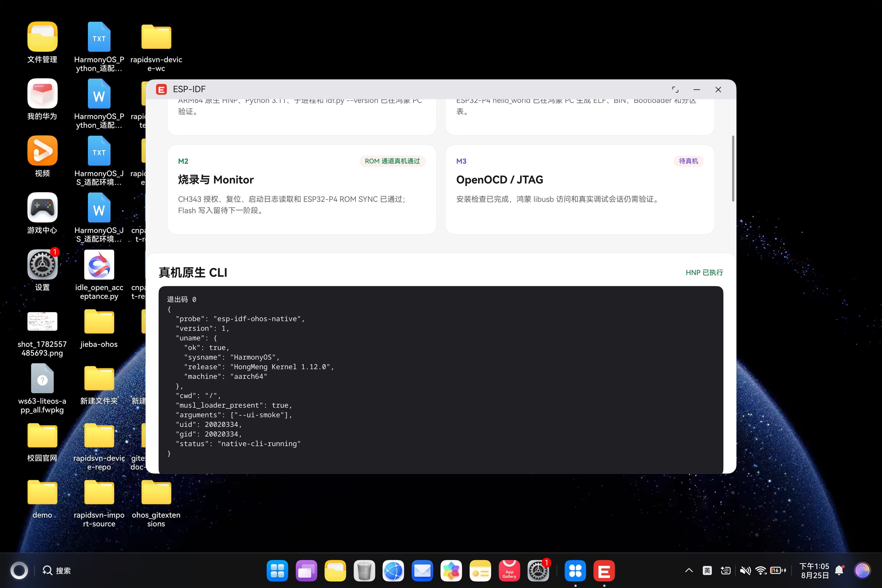882x588 pixels.
Task: Open the M3 OpenOCD / JTAG card
Action: point(580,189)
